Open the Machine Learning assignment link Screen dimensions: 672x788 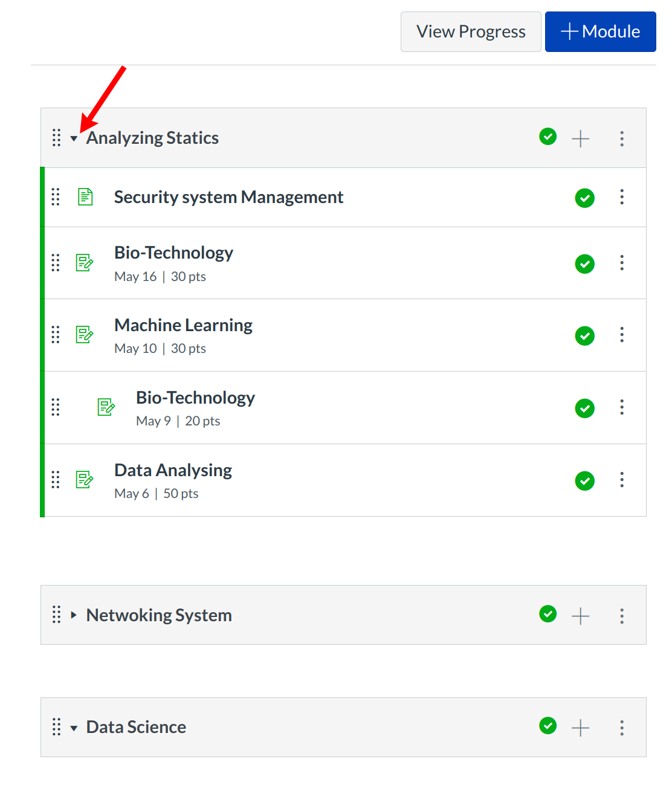(183, 325)
